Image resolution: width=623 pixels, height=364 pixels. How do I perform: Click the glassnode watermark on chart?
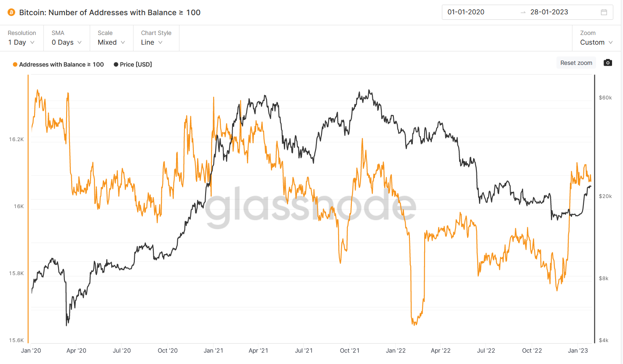tap(310, 206)
